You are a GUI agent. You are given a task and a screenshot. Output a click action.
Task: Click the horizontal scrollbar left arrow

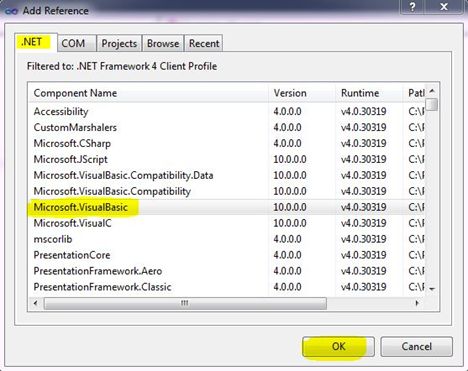pos(36,303)
